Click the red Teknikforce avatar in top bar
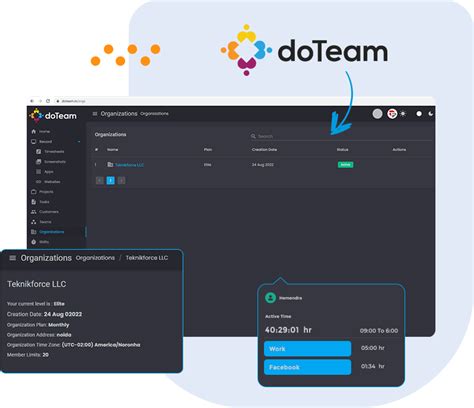This screenshot has width=474, height=408. [392, 114]
